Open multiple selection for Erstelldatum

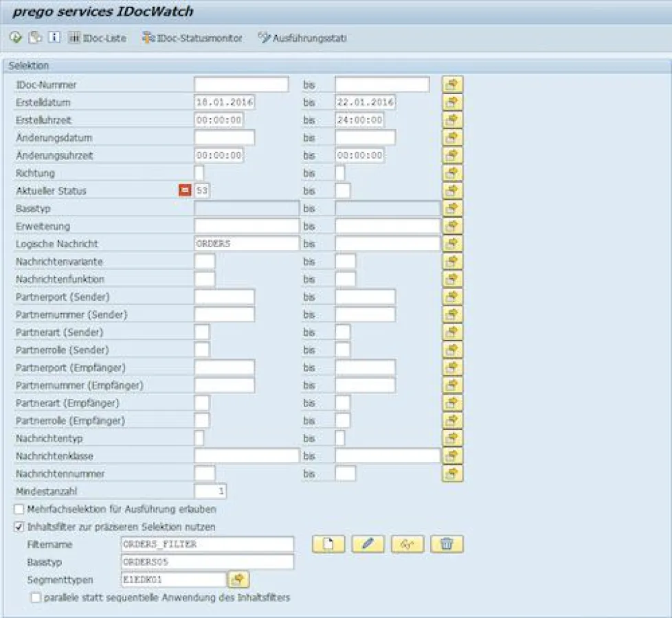451,102
